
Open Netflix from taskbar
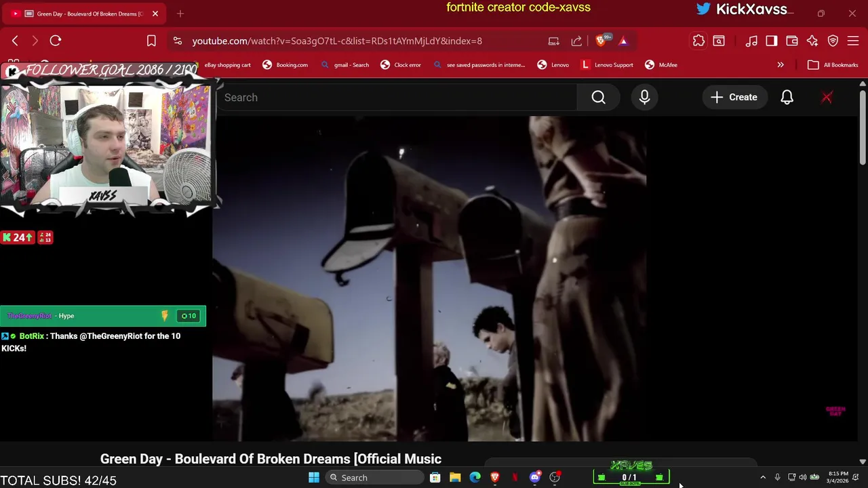point(515,478)
